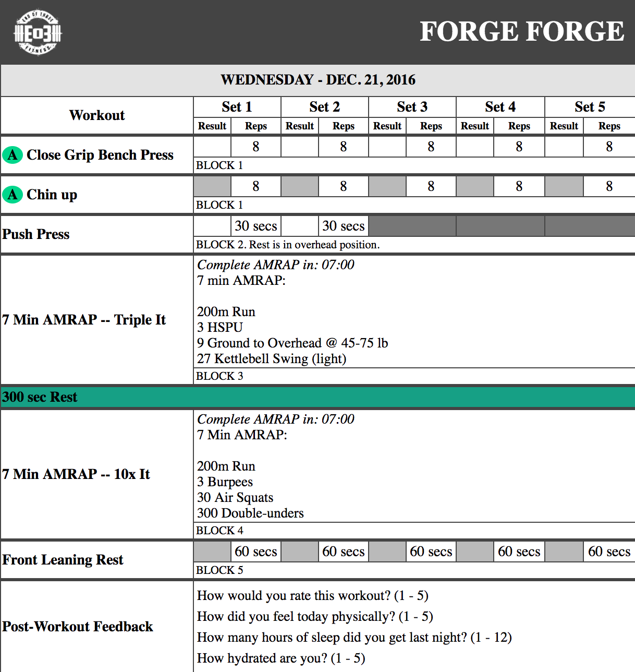Click the Set 4 result field for Close Grip Bench Press
635x672 pixels.
click(x=475, y=147)
